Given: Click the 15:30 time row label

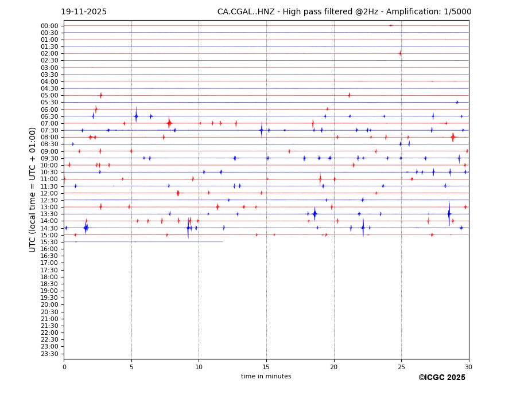Looking at the screenshot, I should (49, 242).
